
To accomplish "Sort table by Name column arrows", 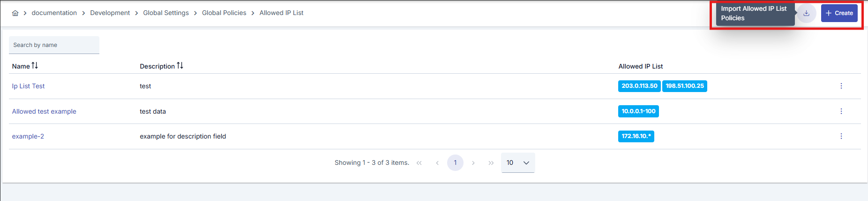I will tap(35, 66).
